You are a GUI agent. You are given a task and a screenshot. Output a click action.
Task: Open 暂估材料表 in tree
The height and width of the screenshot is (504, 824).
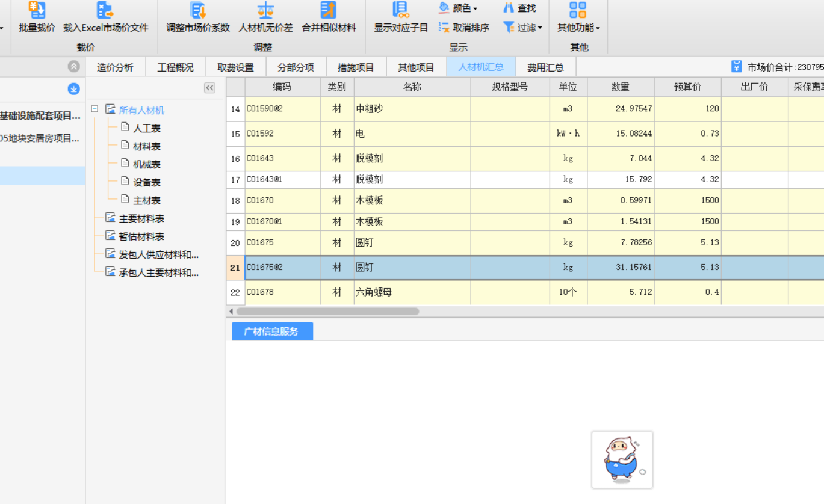(141, 236)
